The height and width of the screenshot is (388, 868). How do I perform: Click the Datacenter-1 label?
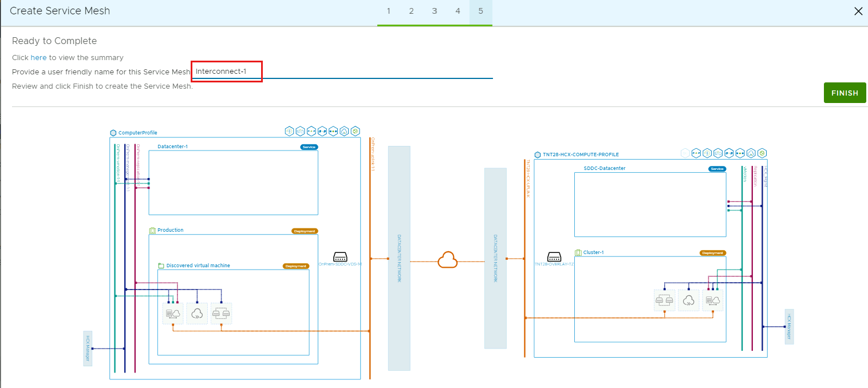point(172,147)
